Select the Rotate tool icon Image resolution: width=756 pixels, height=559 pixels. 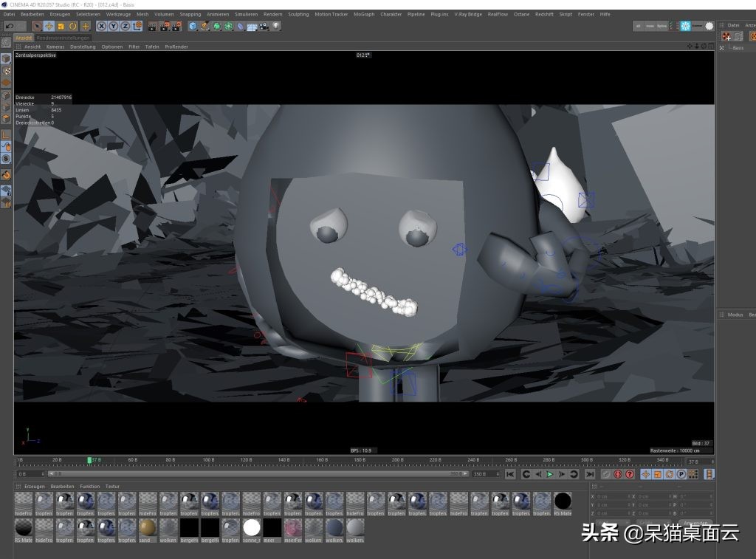(72, 26)
